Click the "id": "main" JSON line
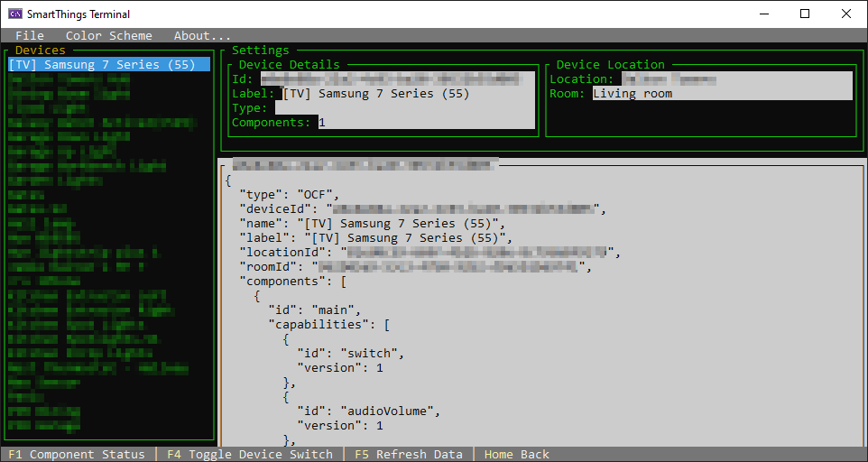868x462 pixels. [x=315, y=310]
